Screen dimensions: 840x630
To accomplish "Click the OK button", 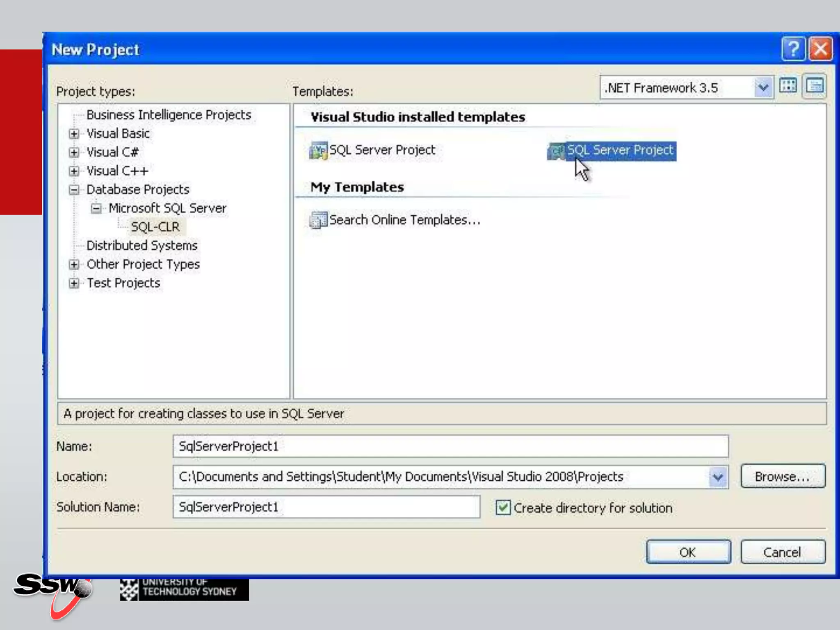I will click(688, 552).
